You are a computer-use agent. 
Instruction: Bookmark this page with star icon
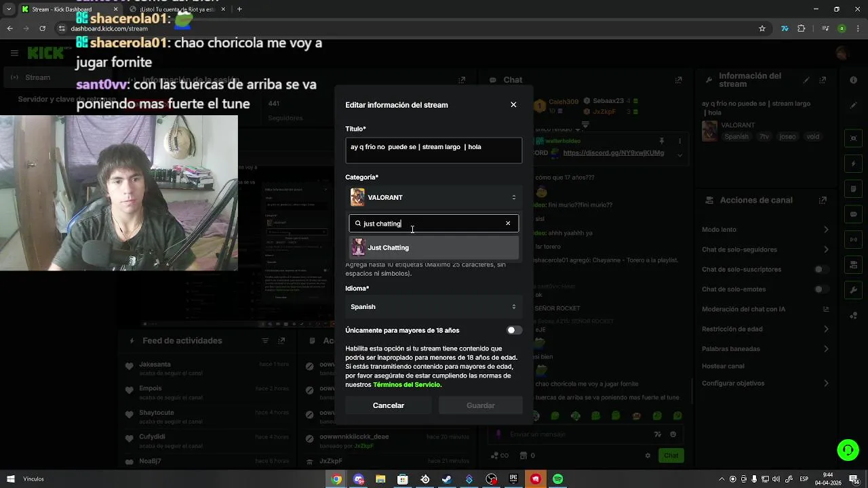point(762,28)
